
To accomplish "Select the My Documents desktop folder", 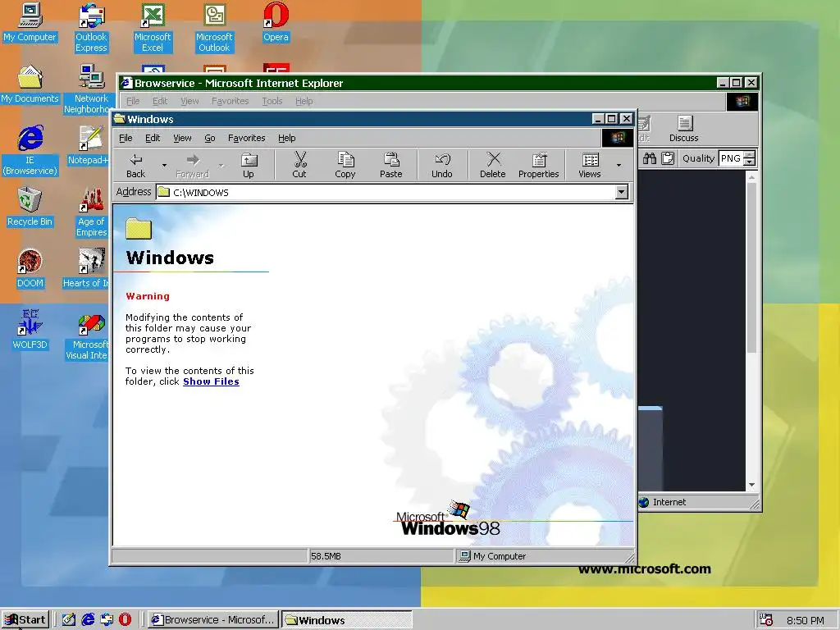I will pyautogui.click(x=30, y=84).
